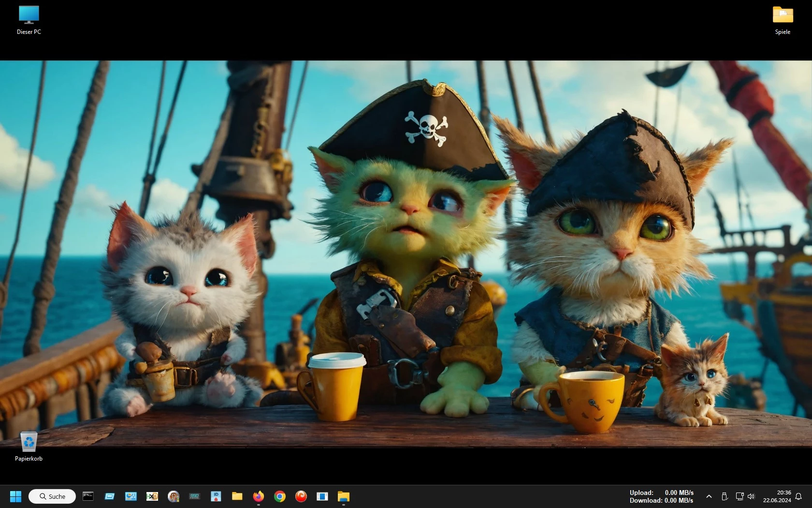Open the red swirl app icon
The width and height of the screenshot is (812, 508).
point(301,496)
